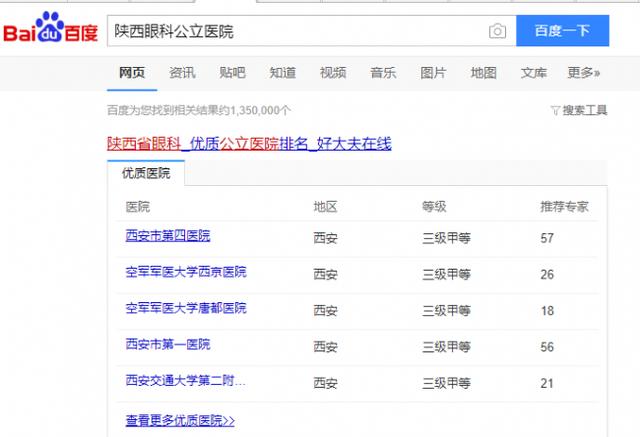The height and width of the screenshot is (437, 640).
Task: Click expert count 56
Action: 547,347
